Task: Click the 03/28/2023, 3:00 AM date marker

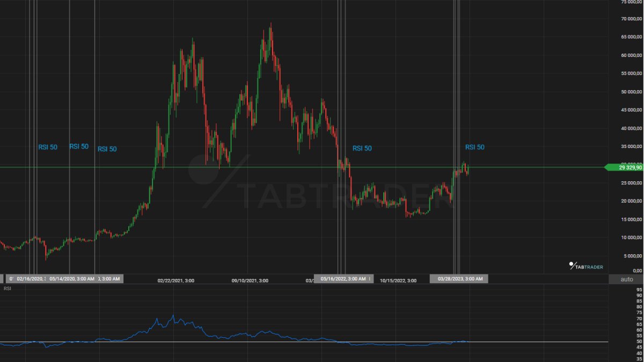Action: tap(460, 279)
